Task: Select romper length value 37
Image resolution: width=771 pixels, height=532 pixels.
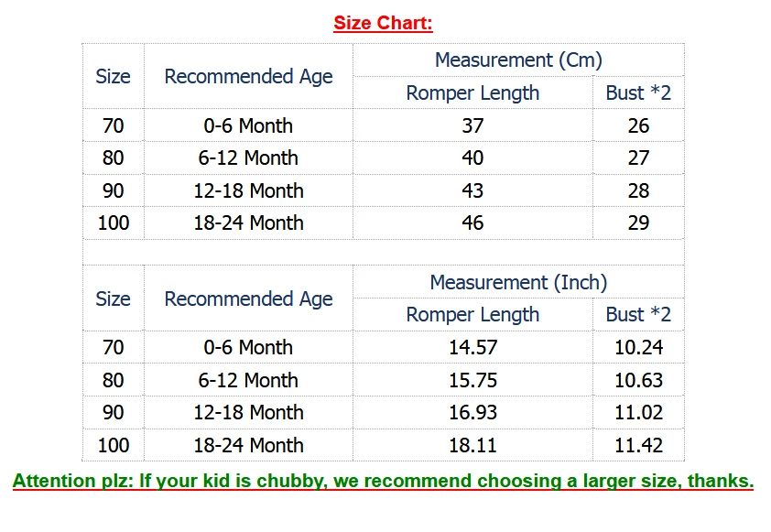Action: (x=472, y=125)
